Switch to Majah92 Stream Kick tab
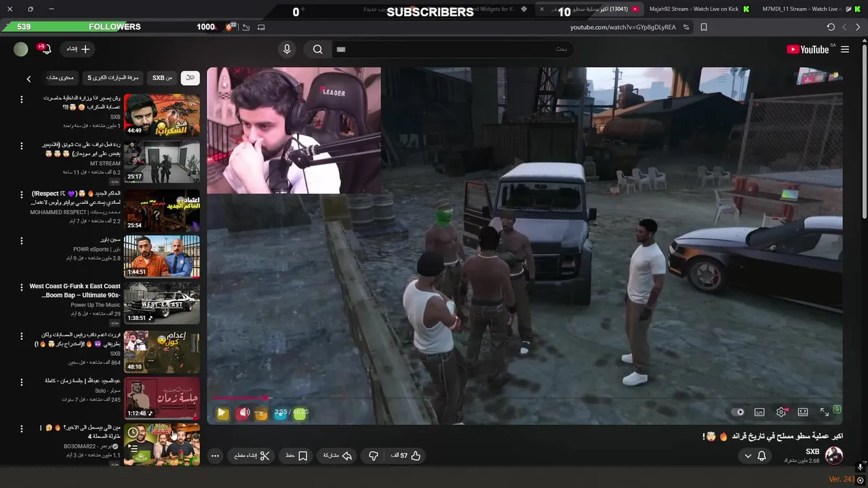 click(699, 9)
